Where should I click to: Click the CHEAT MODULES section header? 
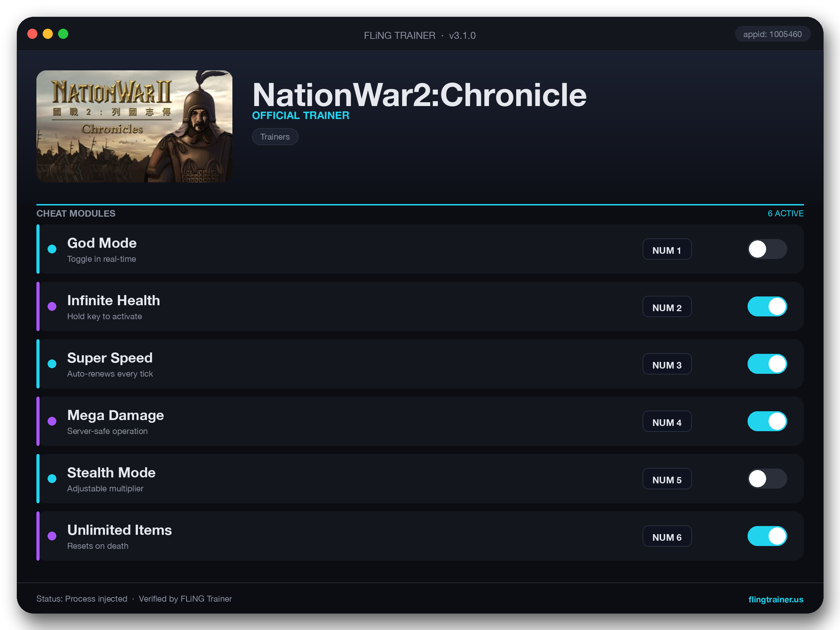pos(76,213)
